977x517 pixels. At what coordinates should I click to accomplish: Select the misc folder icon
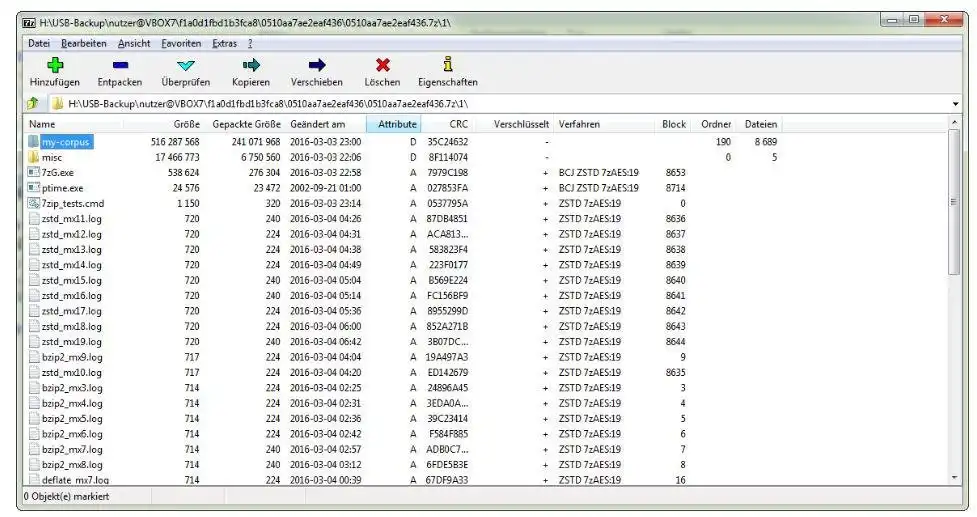[x=34, y=157]
